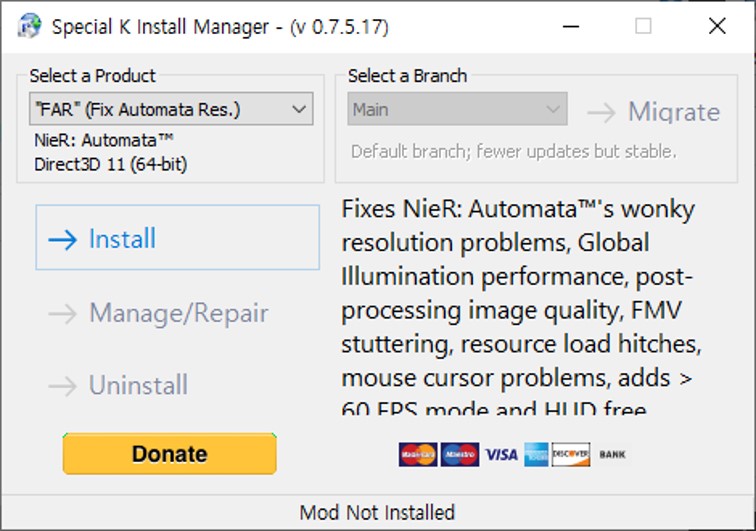Click the yellow Donate button
The width and height of the screenshot is (756, 531).
pyautogui.click(x=170, y=454)
